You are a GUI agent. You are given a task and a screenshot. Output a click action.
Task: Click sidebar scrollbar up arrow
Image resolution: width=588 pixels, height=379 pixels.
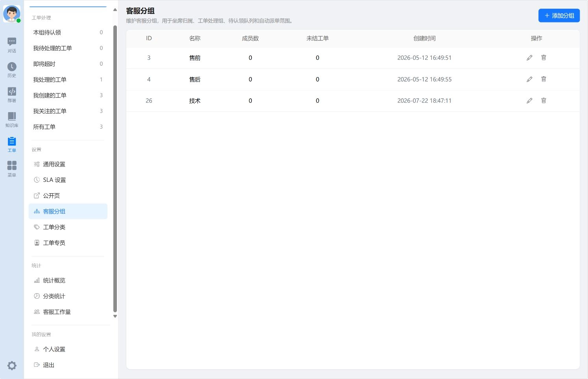coord(115,10)
